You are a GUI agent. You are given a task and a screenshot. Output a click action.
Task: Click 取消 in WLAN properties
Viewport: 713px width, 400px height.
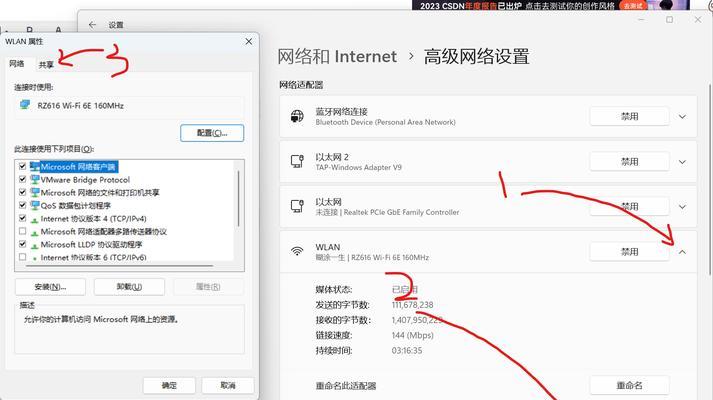point(228,385)
